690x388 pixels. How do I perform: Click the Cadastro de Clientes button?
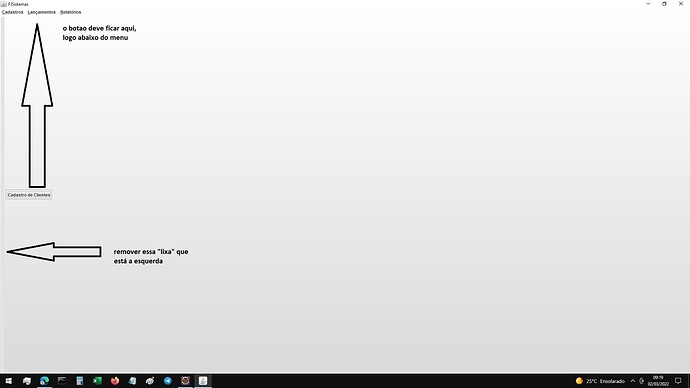pos(29,195)
